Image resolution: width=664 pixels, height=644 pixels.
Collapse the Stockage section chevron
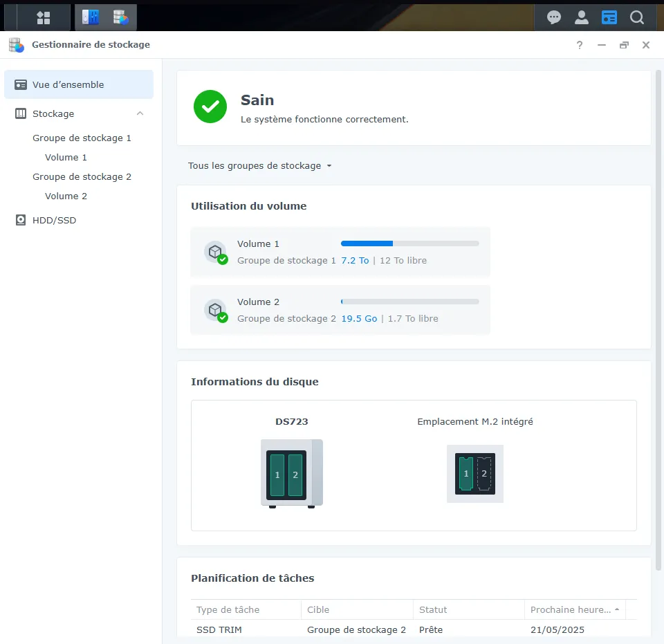coord(140,113)
